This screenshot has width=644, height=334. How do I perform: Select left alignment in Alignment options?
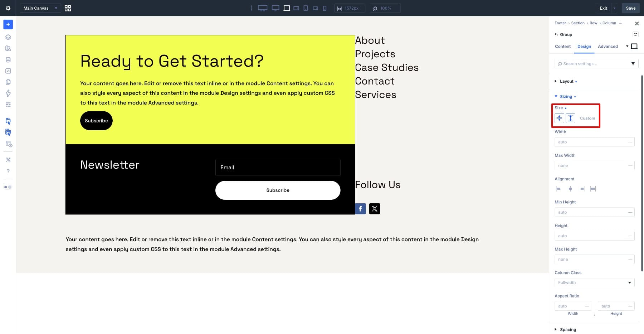(558, 189)
